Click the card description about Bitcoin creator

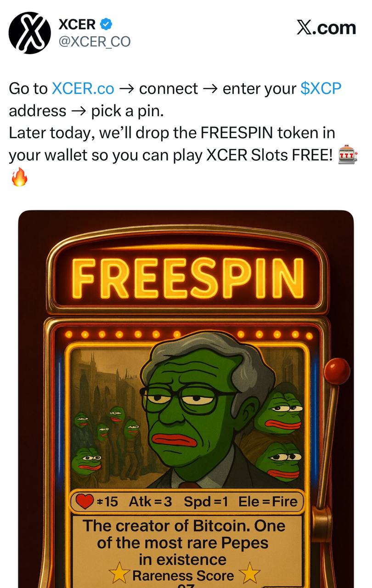(184, 543)
